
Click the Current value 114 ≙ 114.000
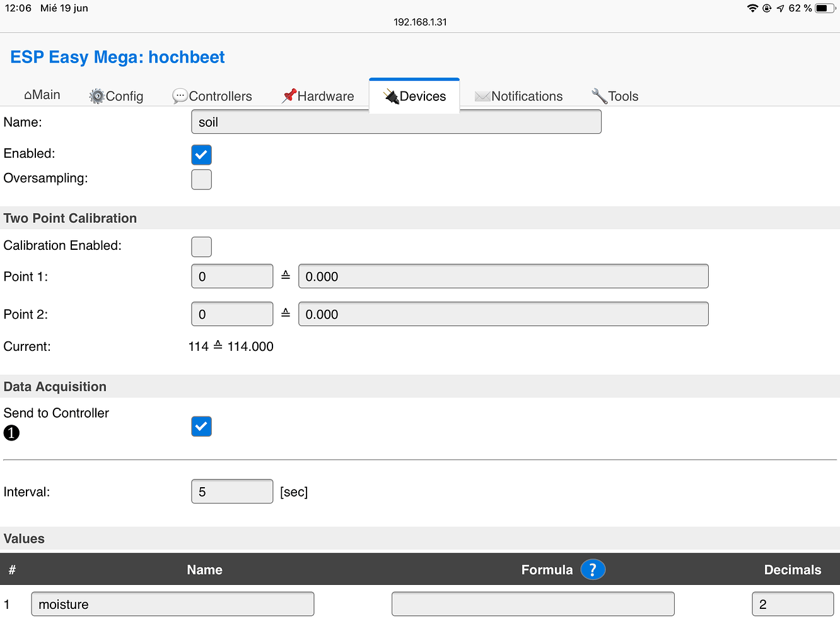231,346
